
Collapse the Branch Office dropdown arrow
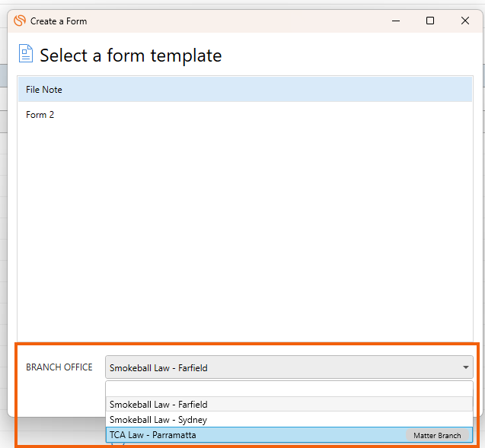pyautogui.click(x=466, y=367)
